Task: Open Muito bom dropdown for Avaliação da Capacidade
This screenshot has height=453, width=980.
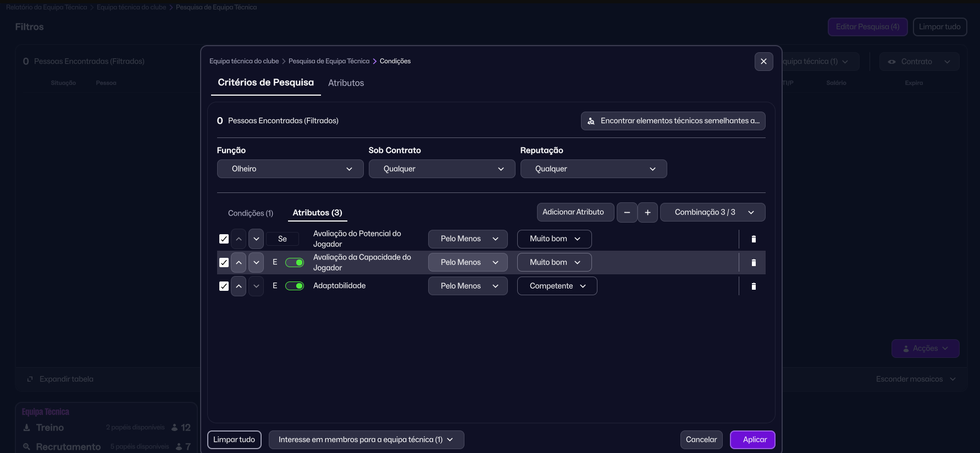Action: 554,263
